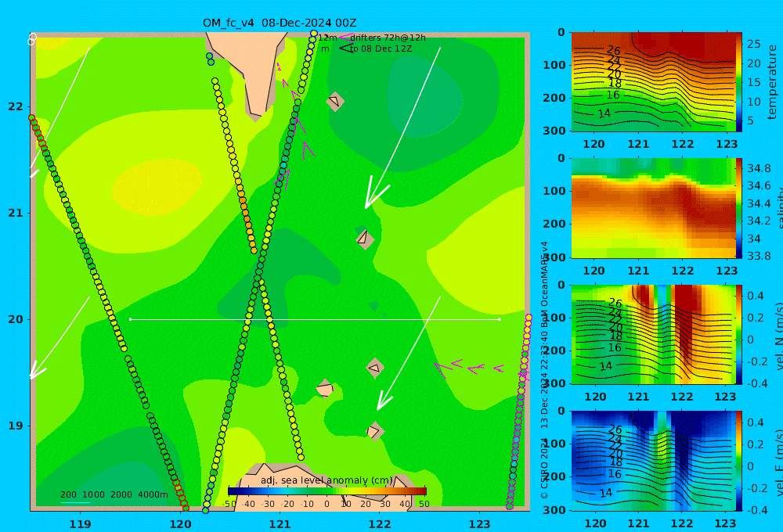The image size is (783, 532).
Task: Open the vel. N velocity section panel
Action: pyautogui.click(x=653, y=334)
